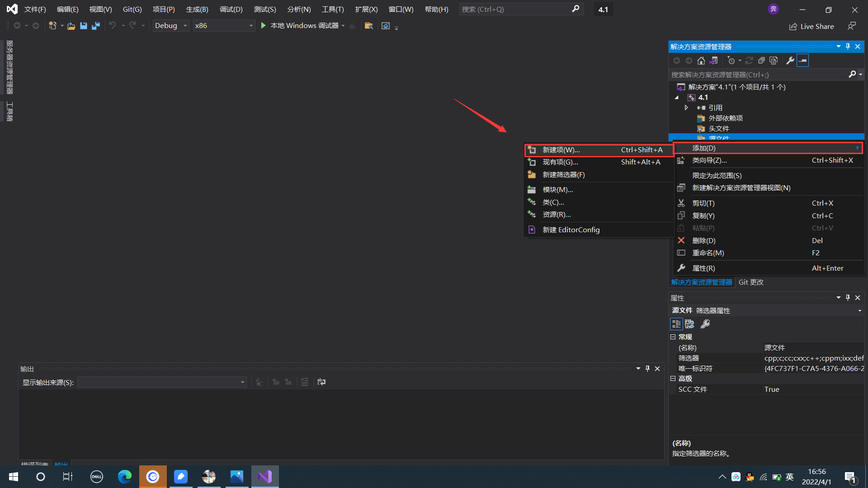Image resolution: width=868 pixels, height=488 pixels.
Task: Click the collapse all icon in Solution Explorer
Action: tap(802, 60)
